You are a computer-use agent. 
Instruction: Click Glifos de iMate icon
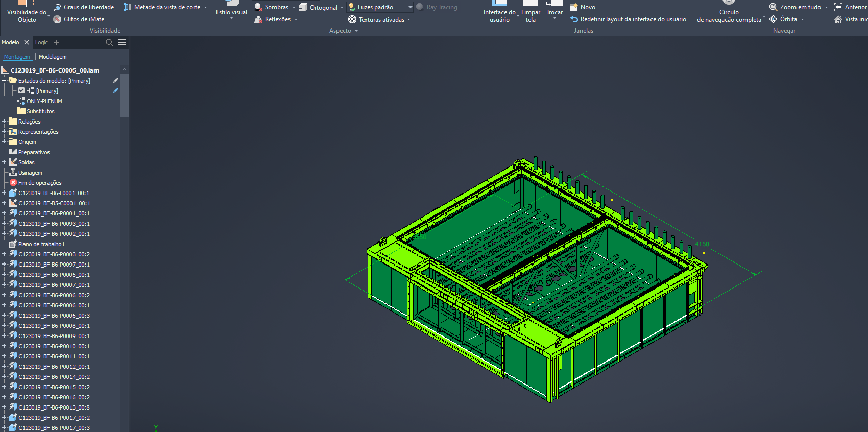point(58,19)
